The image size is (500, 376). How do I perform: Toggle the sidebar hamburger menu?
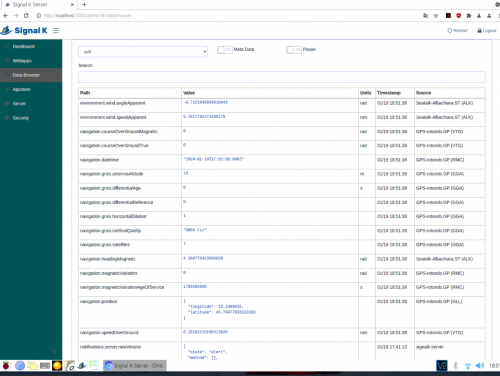pyautogui.click(x=56, y=31)
